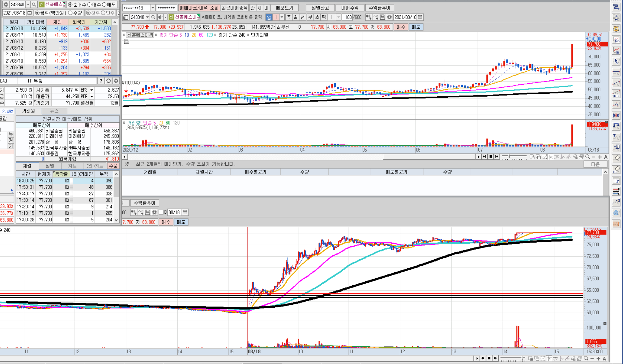Refresh the stock info panel
Screen dimensions: 623x364
pyautogui.click(x=108, y=81)
